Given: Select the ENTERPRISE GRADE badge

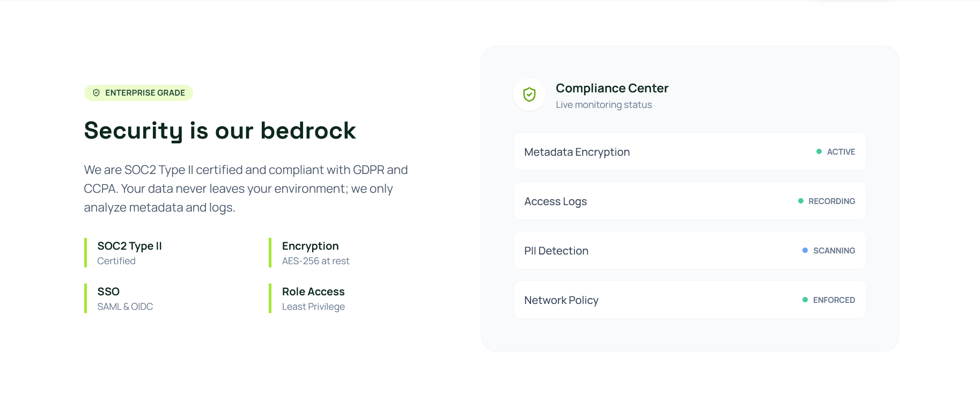Looking at the screenshot, I should (x=138, y=93).
